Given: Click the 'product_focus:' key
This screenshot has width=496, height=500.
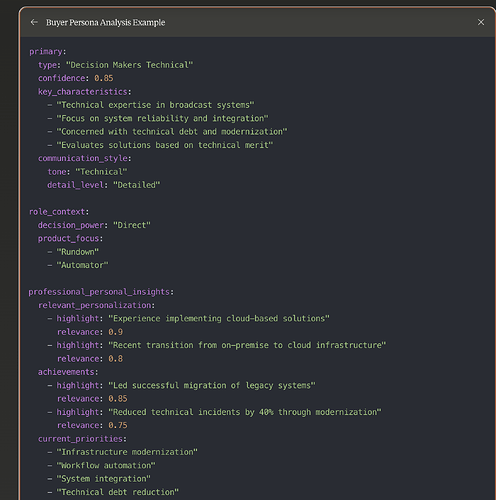Looking at the screenshot, I should (71, 238).
